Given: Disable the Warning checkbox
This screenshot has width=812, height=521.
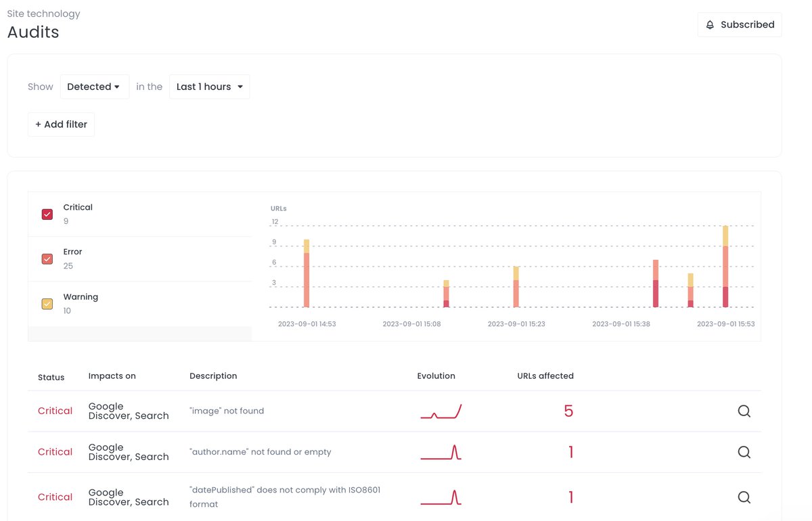Looking at the screenshot, I should (47, 304).
